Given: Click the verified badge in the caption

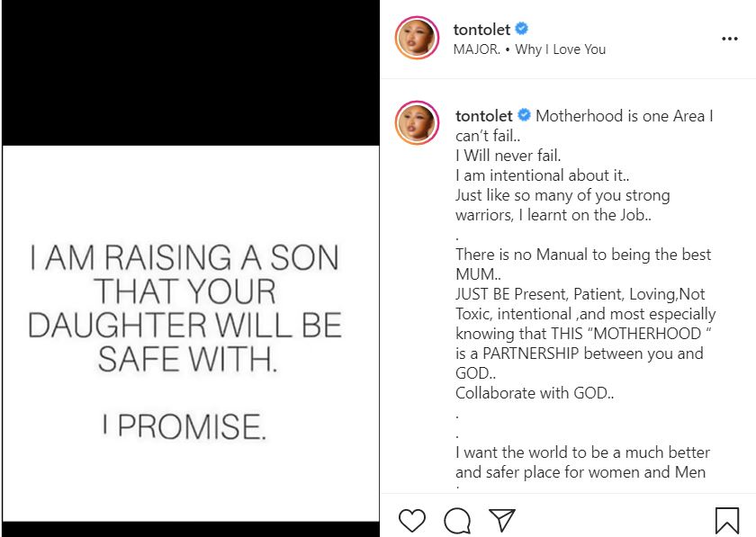Looking at the screenshot, I should [x=525, y=115].
